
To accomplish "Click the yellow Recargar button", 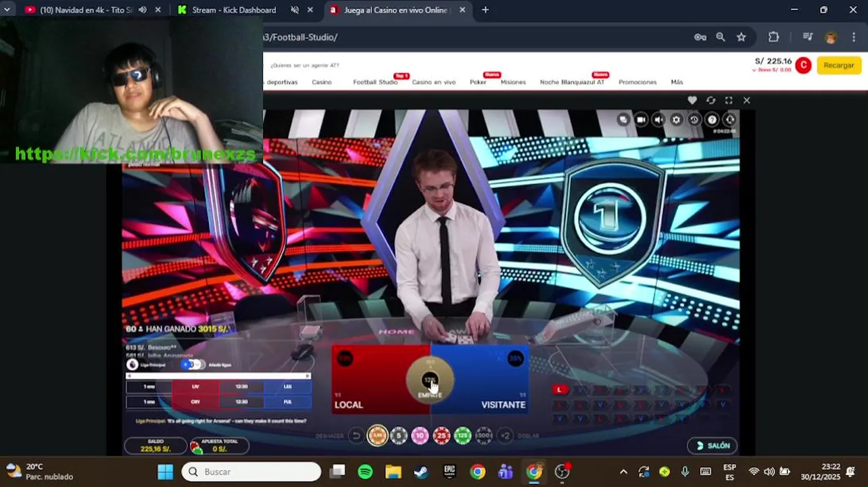I will pyautogui.click(x=839, y=65).
